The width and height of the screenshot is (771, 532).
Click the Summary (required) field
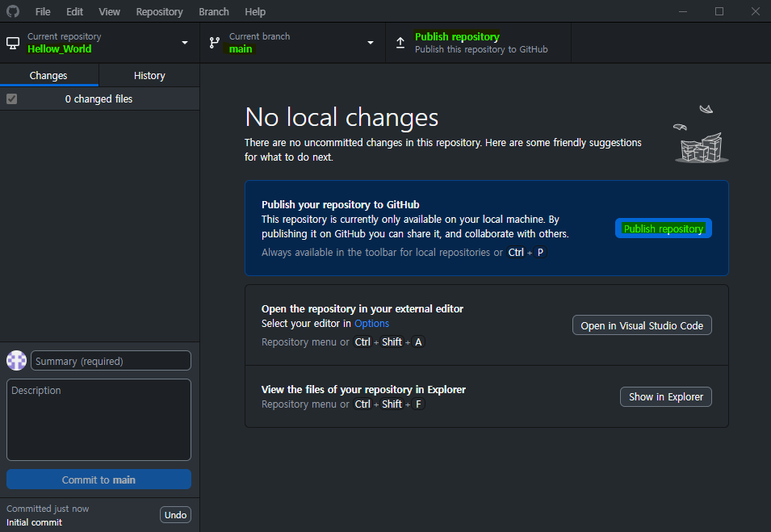click(111, 360)
